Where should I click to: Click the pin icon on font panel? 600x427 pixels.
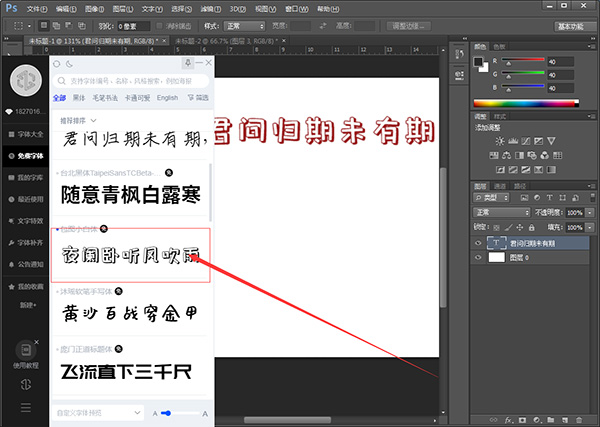click(188, 63)
